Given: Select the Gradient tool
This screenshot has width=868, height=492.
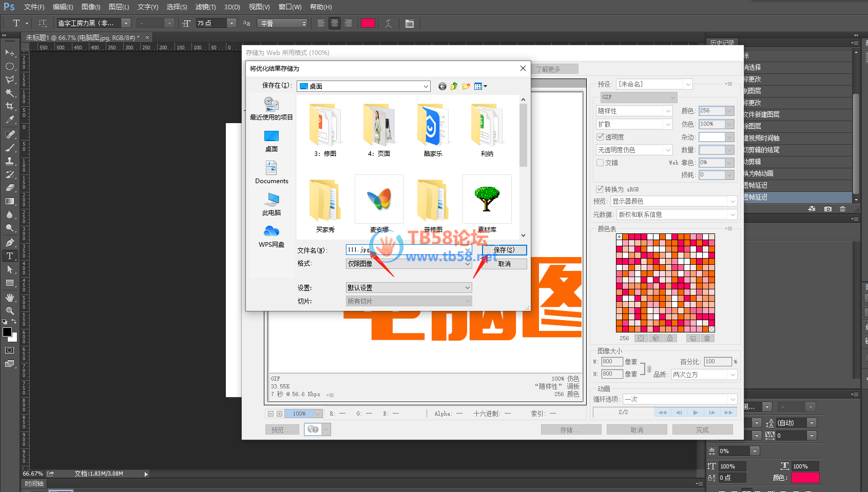Looking at the screenshot, I should 10,201.
